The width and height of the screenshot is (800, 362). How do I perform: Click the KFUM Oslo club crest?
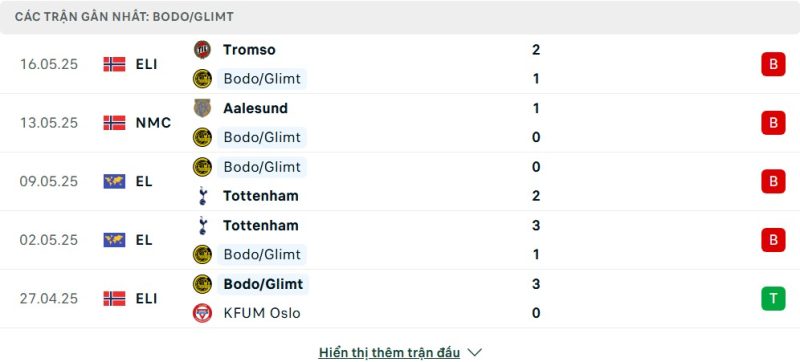click(203, 313)
